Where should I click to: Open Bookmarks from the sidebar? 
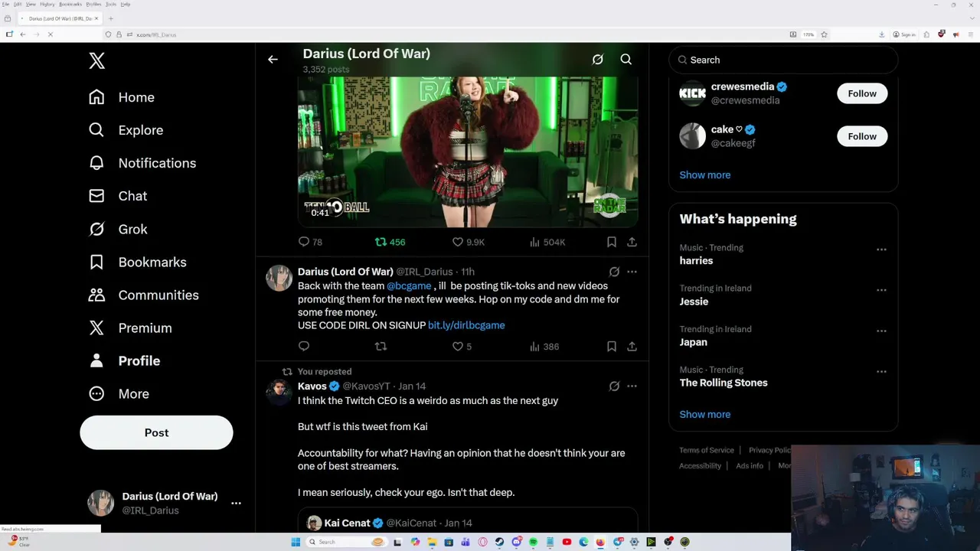click(x=138, y=262)
